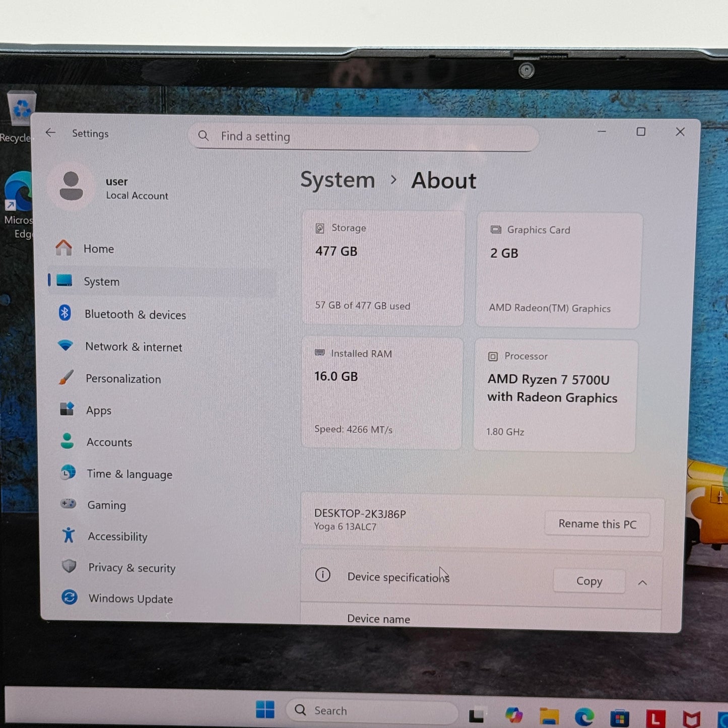Open the Graphics Card 2 GB card
The height and width of the screenshot is (728, 728).
click(x=559, y=271)
